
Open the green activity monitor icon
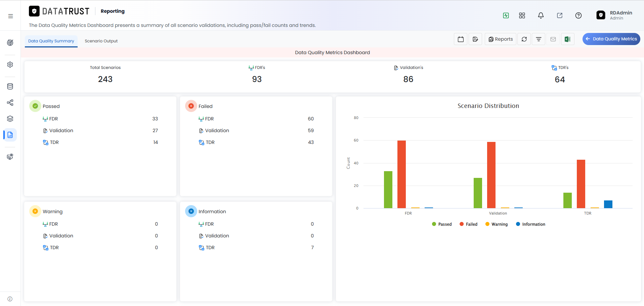pos(506,15)
